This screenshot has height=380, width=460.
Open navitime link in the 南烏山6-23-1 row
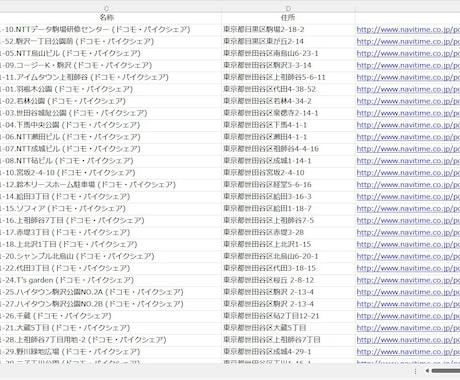pyautogui.click(x=408, y=54)
